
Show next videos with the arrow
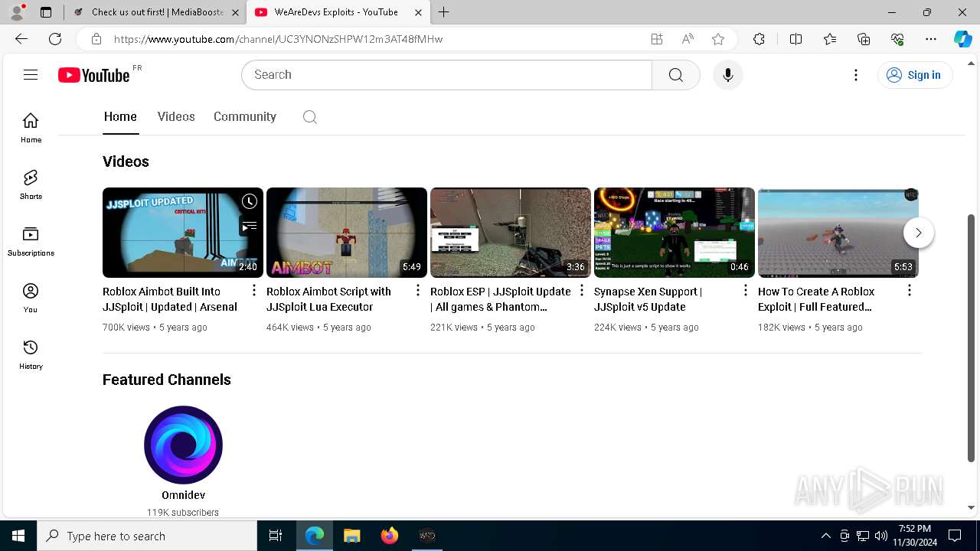pos(918,233)
